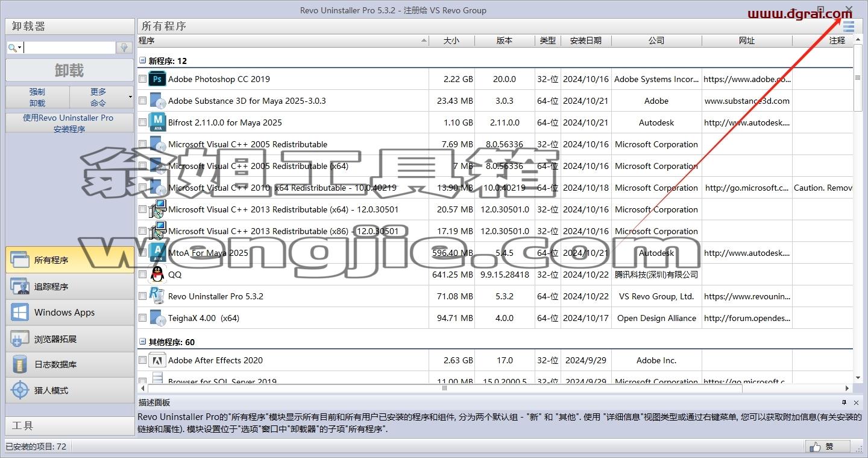Sort by the 安装日期 column header
This screenshot has height=458, width=868.
coord(586,40)
